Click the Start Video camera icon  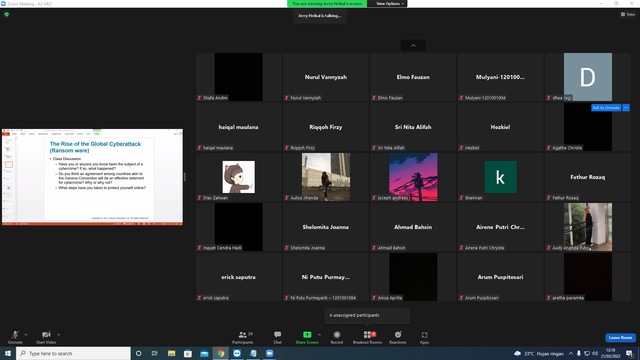tap(46, 335)
